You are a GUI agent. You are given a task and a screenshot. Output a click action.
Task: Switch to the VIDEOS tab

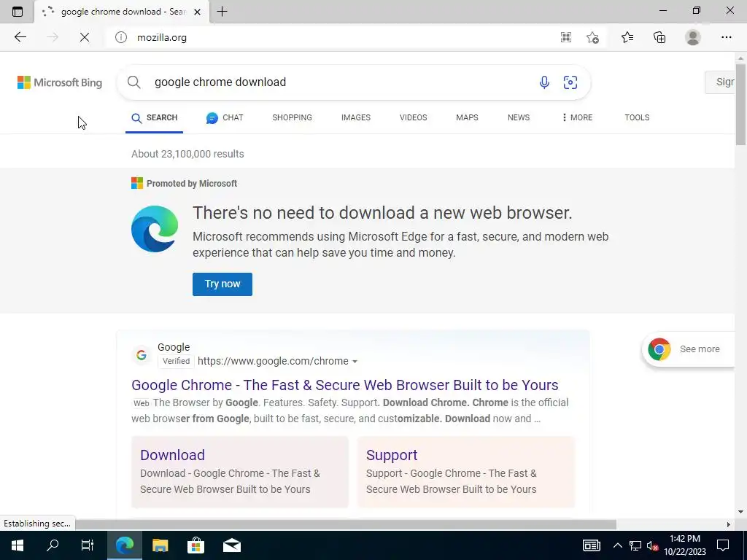(413, 117)
